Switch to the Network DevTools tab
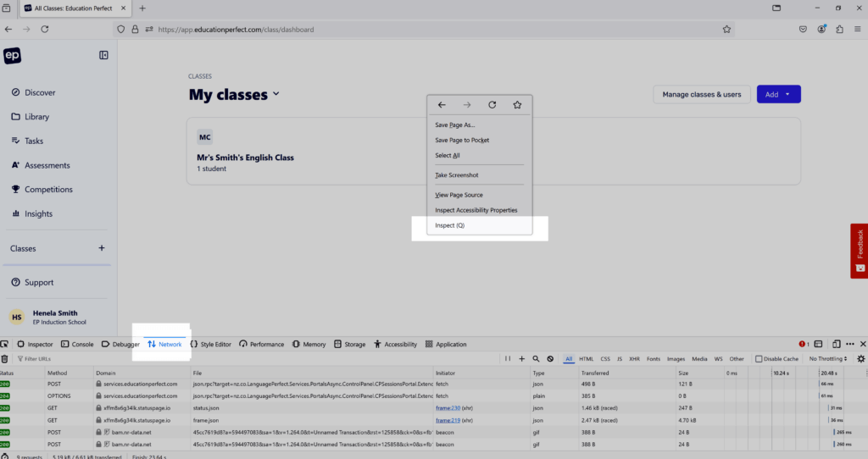868x459 pixels. click(x=164, y=344)
